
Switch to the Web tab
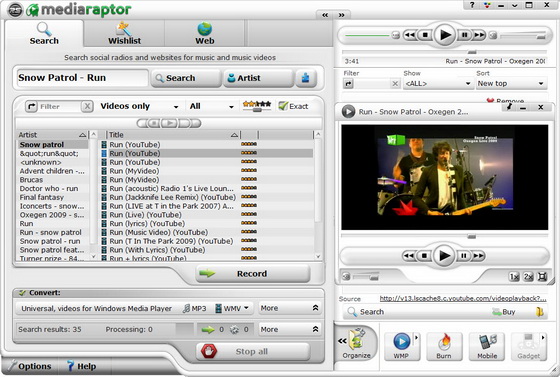pos(205,34)
